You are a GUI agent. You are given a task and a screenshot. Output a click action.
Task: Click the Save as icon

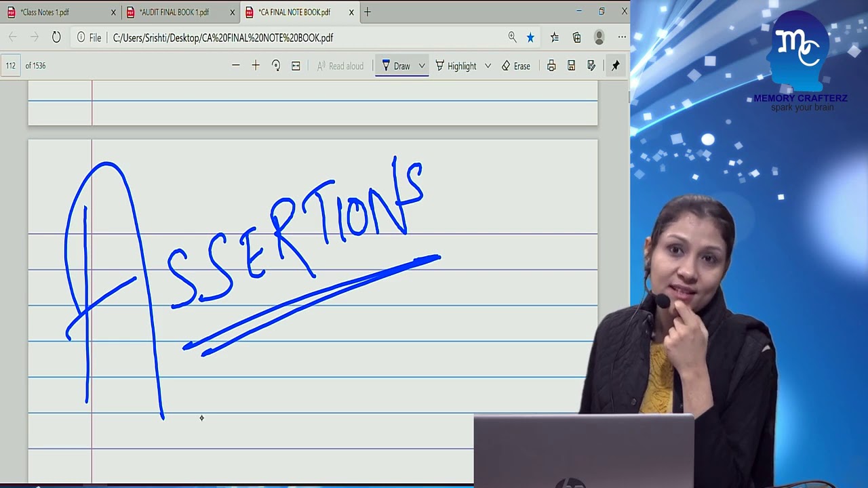pyautogui.click(x=591, y=66)
